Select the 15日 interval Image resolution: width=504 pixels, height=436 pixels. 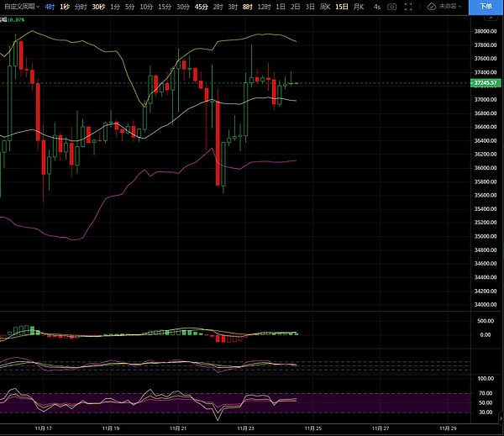(x=341, y=7)
